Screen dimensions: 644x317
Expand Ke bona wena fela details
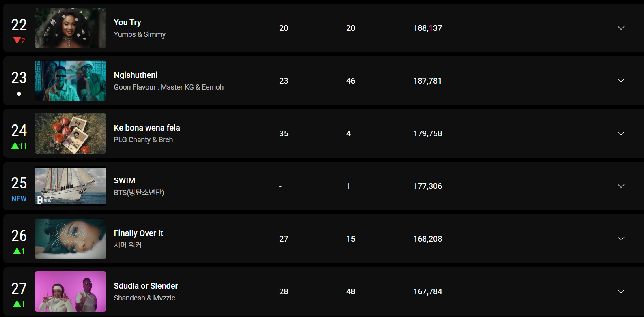(x=621, y=133)
